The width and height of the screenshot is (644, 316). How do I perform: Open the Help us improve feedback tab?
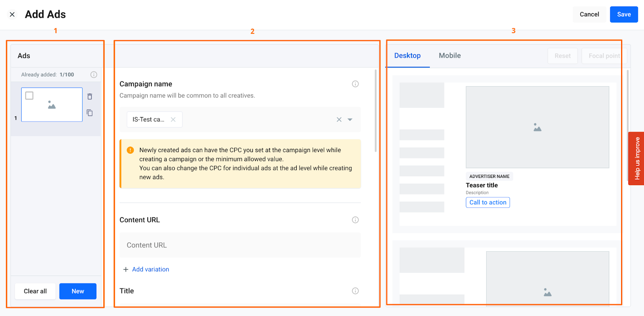(x=636, y=158)
